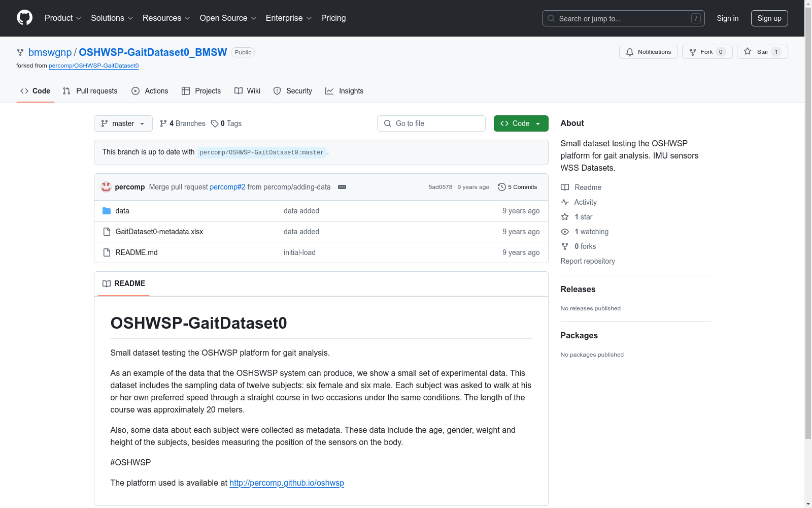Viewport: 812px width, 508px height.
Task: Click the fork icon beside bmswgnp
Action: coord(20,52)
